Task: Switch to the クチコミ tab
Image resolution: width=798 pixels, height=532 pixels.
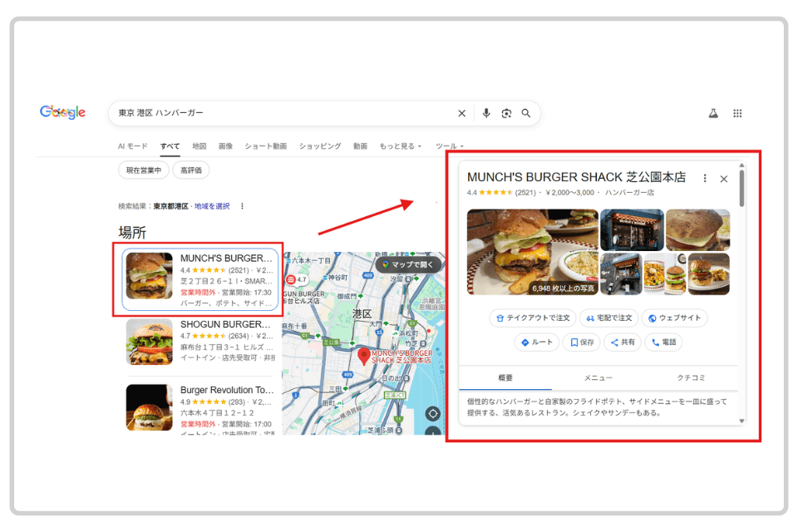Action: [x=692, y=377]
